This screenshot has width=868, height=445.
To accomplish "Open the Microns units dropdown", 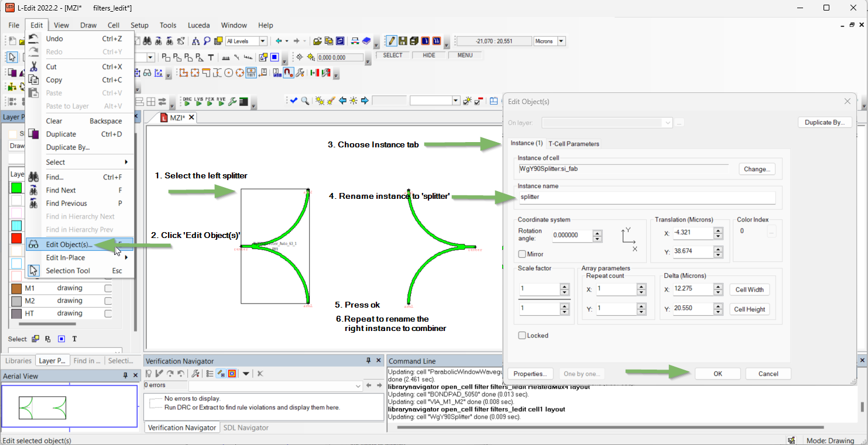I will point(561,41).
